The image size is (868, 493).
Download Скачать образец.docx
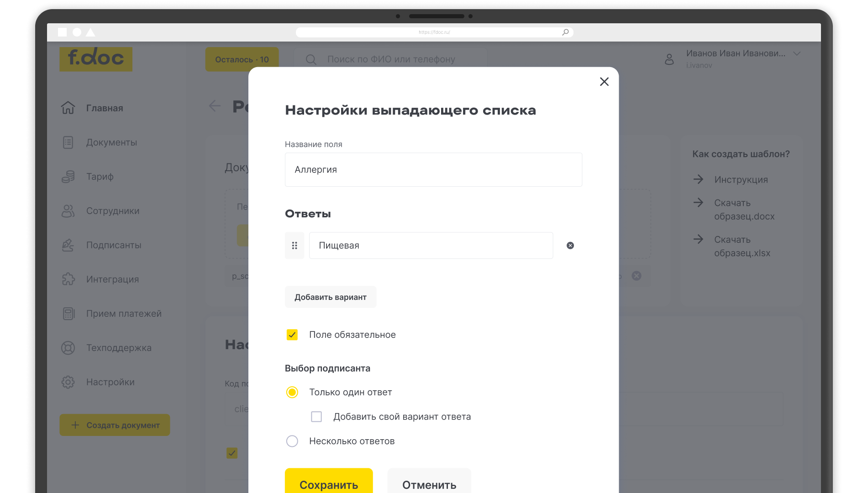[x=744, y=210]
